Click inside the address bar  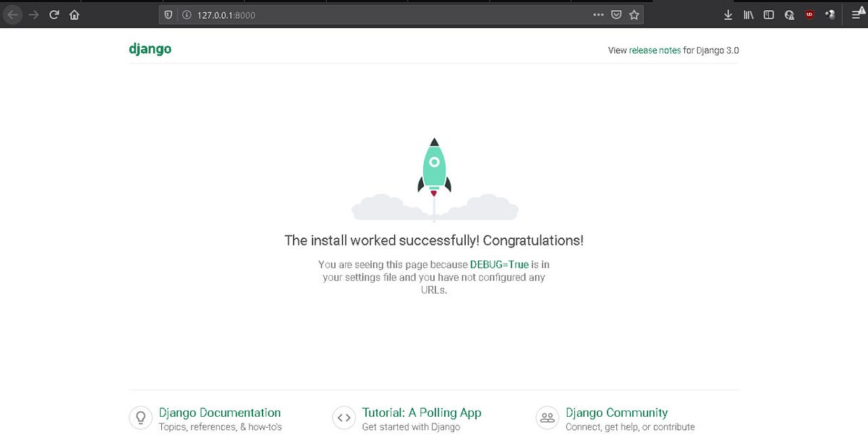coord(325,14)
